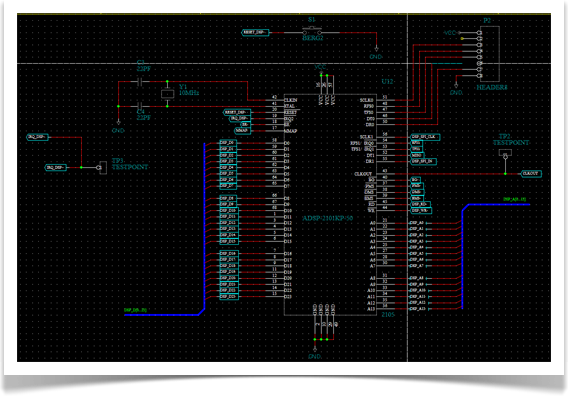The height and width of the screenshot is (396, 568).
Task: Click the BERG2 part label
Action: click(x=313, y=38)
